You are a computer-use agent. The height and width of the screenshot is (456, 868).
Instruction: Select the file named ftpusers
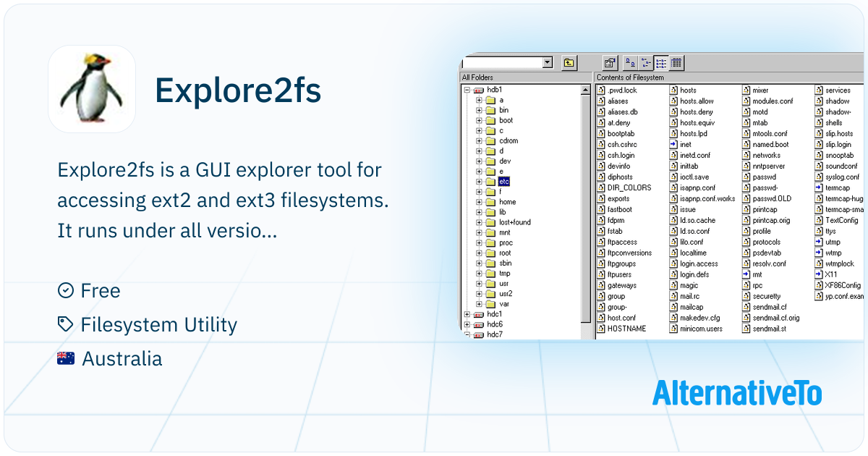[619, 275]
